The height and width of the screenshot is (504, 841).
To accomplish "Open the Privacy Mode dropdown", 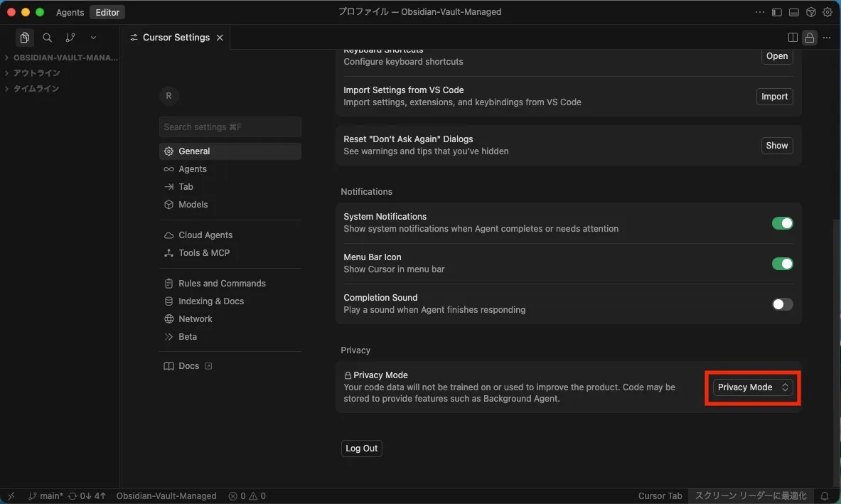I will 751,387.
